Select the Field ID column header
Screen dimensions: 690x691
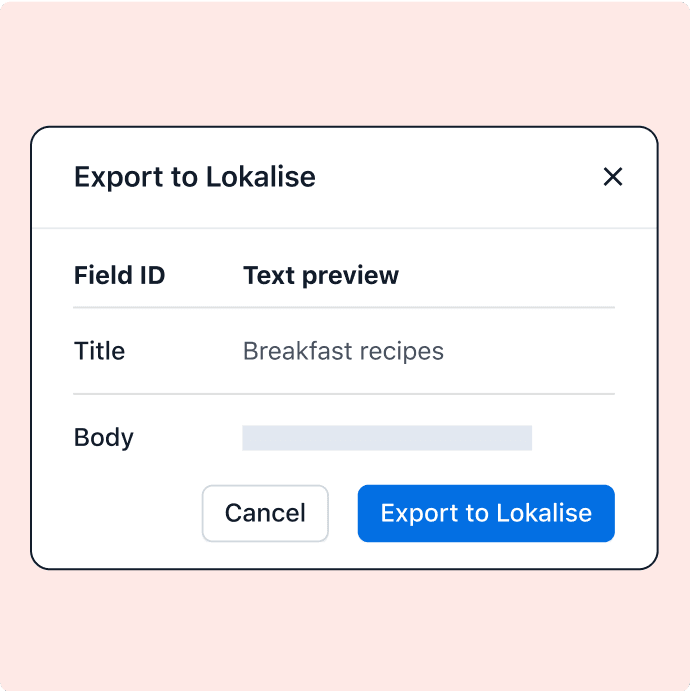pyautogui.click(x=119, y=275)
